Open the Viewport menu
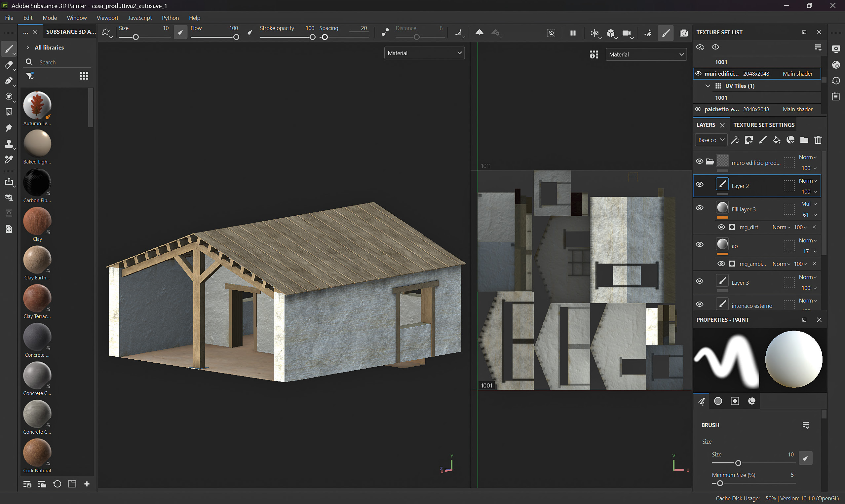This screenshot has height=504, width=845. [107, 18]
